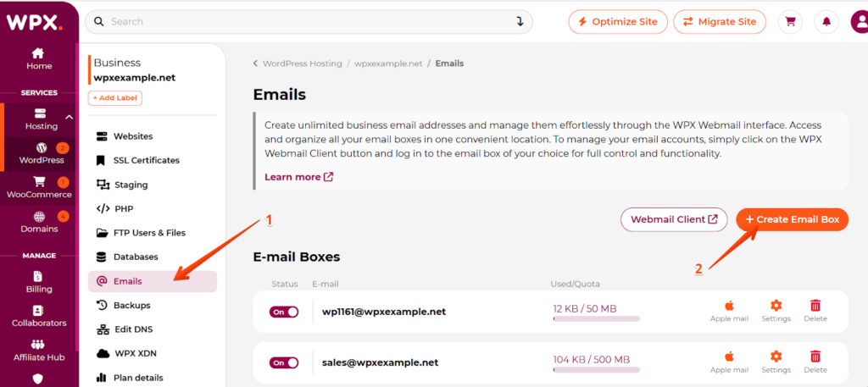Click into the Search input field
This screenshot has height=387, width=868.
click(305, 22)
